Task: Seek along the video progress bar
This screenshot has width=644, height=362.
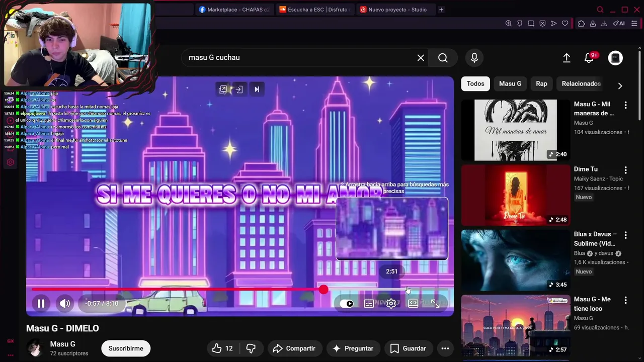Action: click(x=240, y=290)
